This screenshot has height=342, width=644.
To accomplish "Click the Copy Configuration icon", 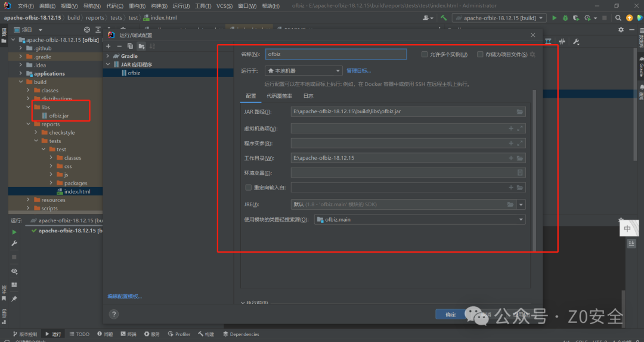I will tap(130, 46).
